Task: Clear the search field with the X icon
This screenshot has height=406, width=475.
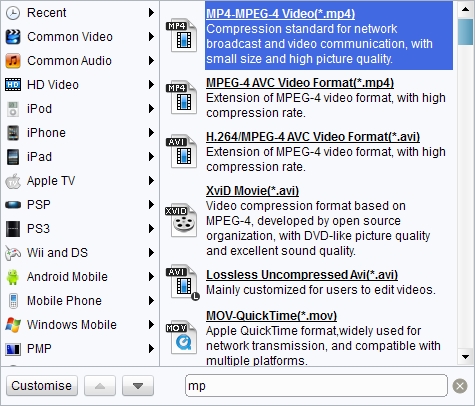Action: [x=460, y=386]
